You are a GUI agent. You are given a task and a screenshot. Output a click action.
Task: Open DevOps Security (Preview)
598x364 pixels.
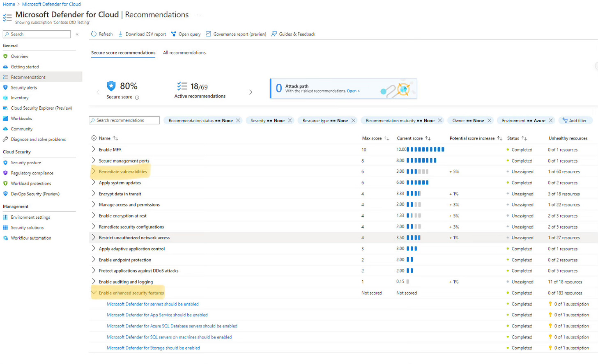tap(35, 194)
